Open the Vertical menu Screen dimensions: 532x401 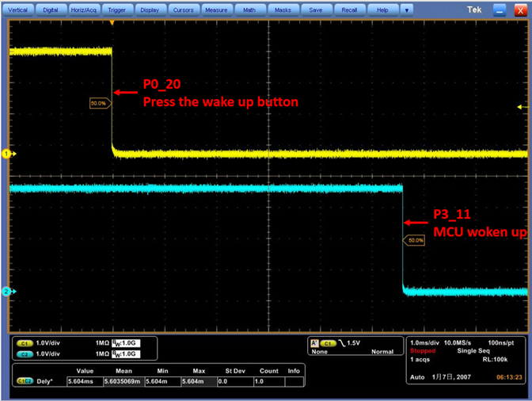coord(17,10)
